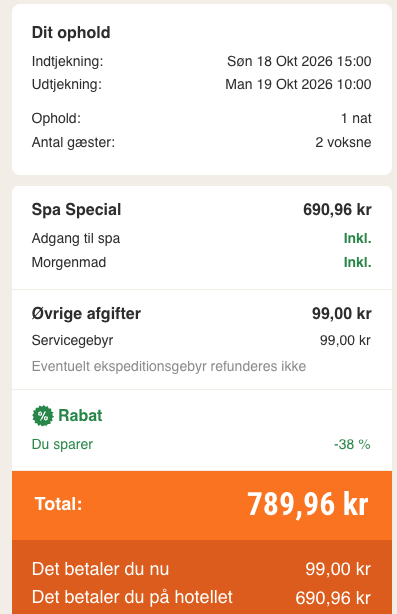Image resolution: width=397 pixels, height=614 pixels.
Task: Click the Antal gæster 2 voksne value
Action: coord(343,142)
